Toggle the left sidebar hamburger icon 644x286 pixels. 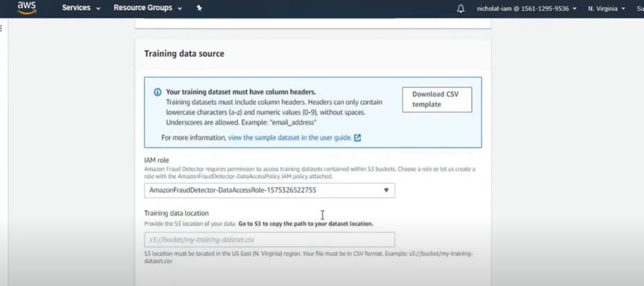pos(1,29)
